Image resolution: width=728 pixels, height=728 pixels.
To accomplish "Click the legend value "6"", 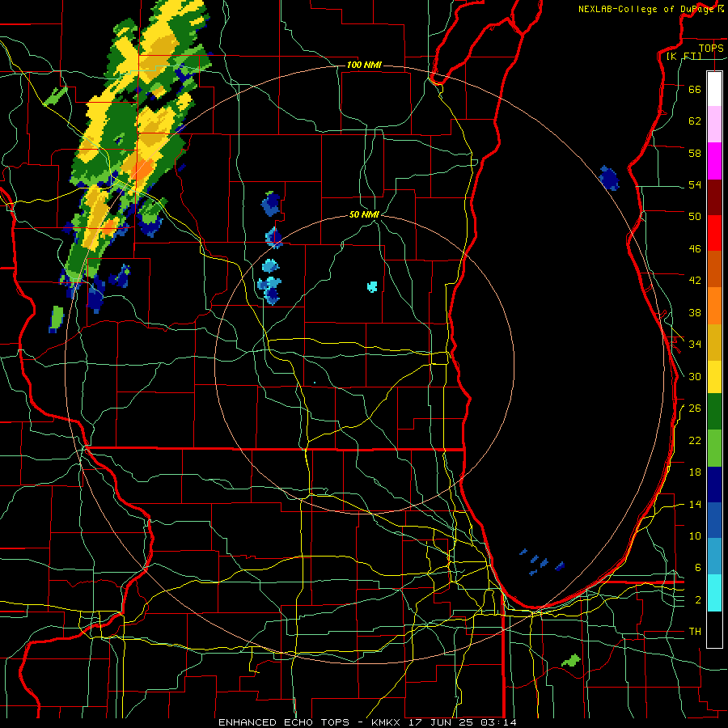I will coord(698,568).
